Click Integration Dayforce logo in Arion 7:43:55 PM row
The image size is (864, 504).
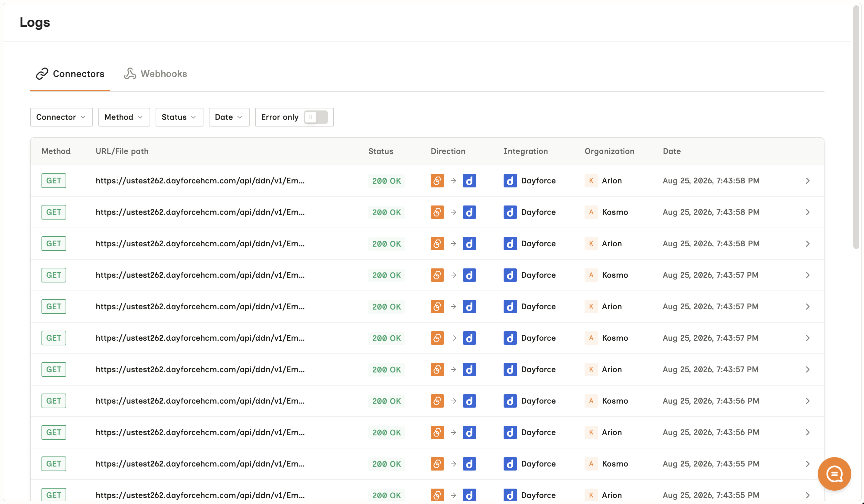[510, 495]
